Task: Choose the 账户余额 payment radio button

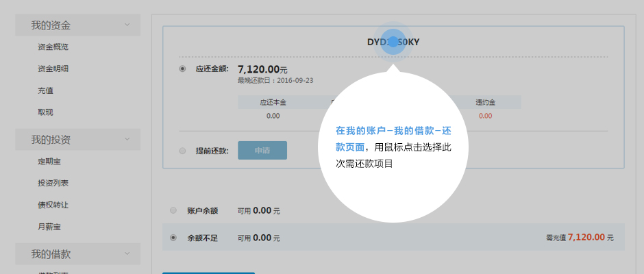Action: (x=173, y=211)
